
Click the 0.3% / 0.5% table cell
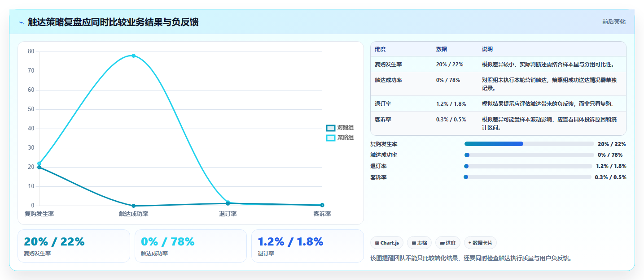451,120
